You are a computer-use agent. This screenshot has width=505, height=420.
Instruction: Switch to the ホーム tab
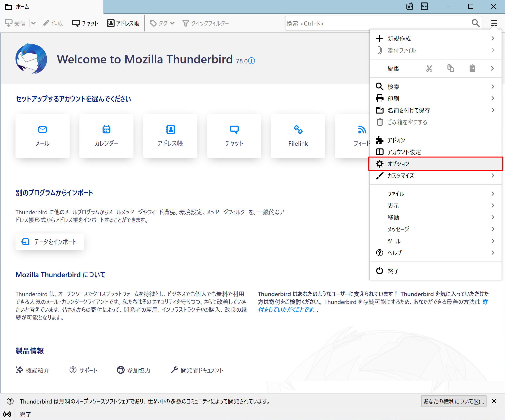click(x=52, y=7)
